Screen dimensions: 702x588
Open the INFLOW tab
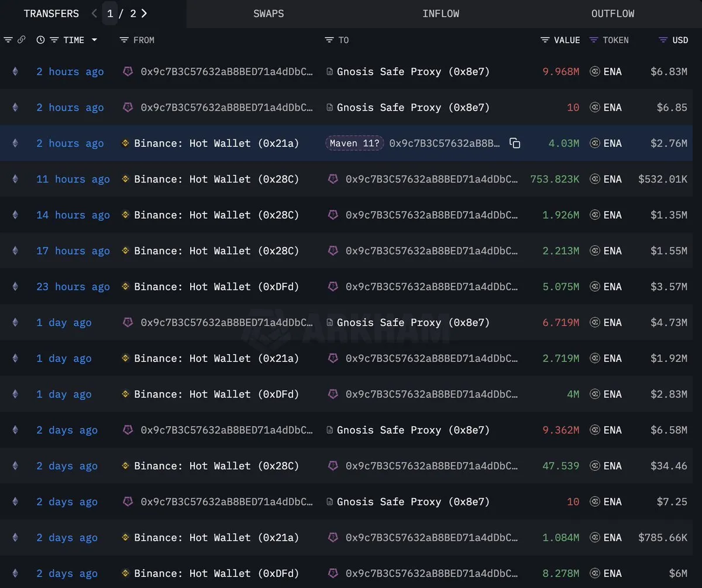pyautogui.click(x=441, y=13)
